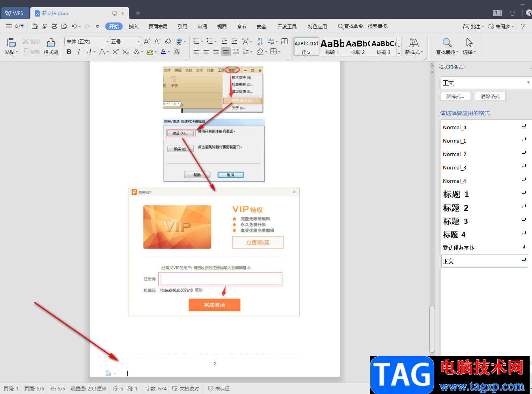Open the help question mark icon
Screen dimensions: 532x394
(523, 26)
